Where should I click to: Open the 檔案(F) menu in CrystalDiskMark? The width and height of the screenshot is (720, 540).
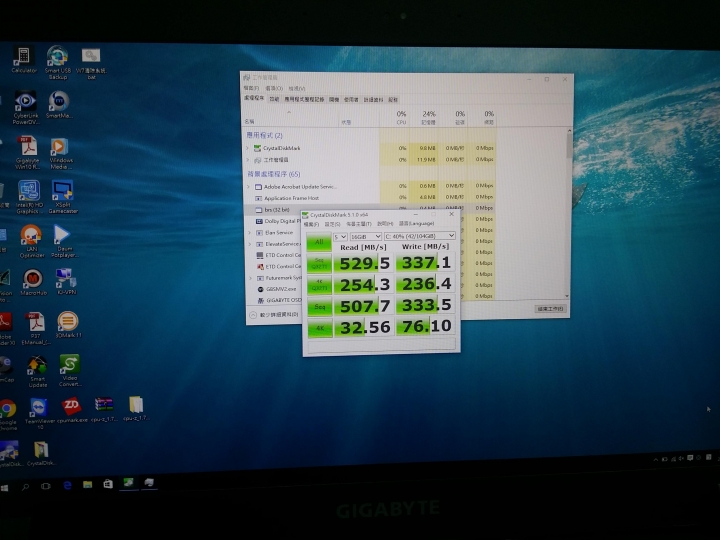click(311, 225)
